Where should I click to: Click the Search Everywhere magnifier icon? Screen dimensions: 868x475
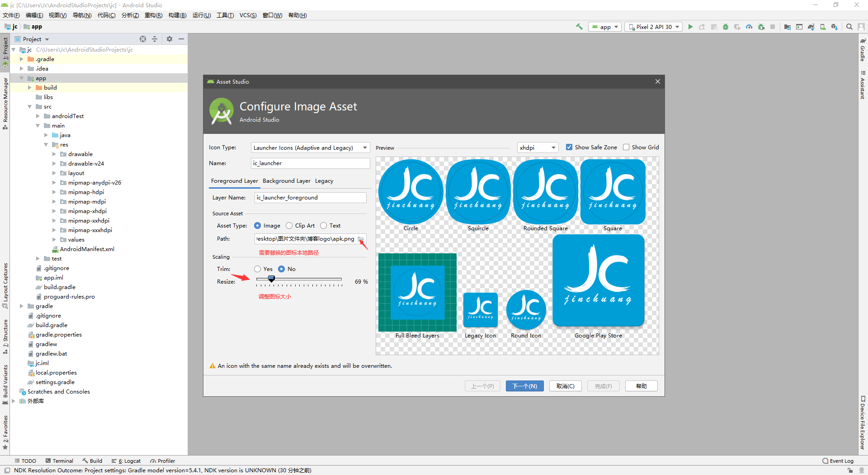point(849,27)
